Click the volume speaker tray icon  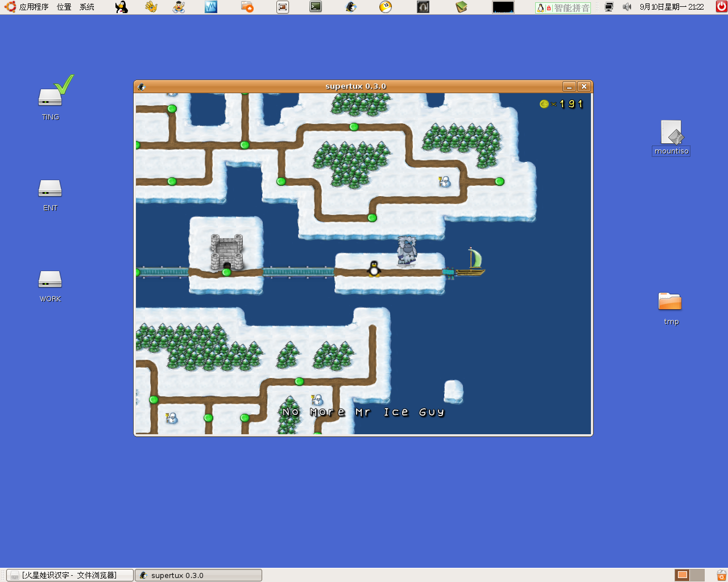tap(627, 7)
